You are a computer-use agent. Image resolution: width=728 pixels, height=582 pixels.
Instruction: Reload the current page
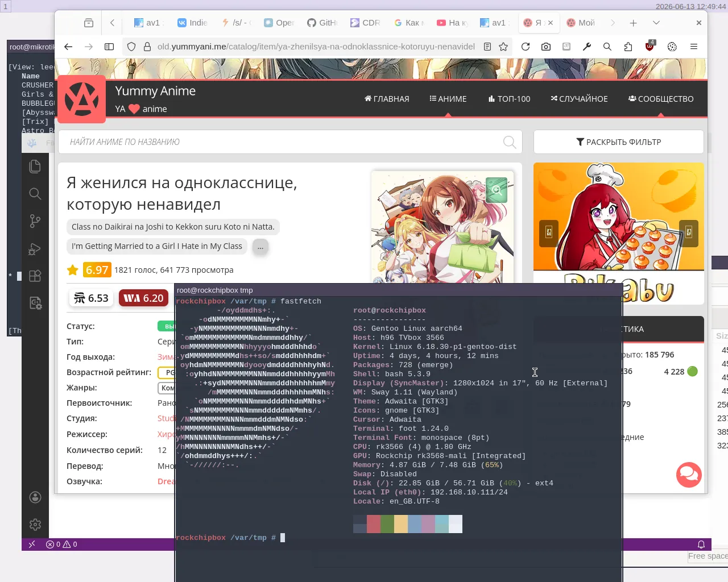coord(526,47)
